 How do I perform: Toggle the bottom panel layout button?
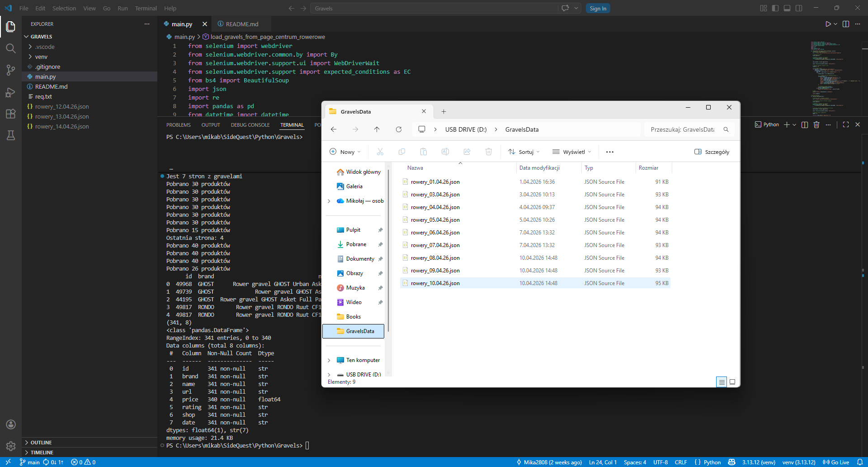787,8
